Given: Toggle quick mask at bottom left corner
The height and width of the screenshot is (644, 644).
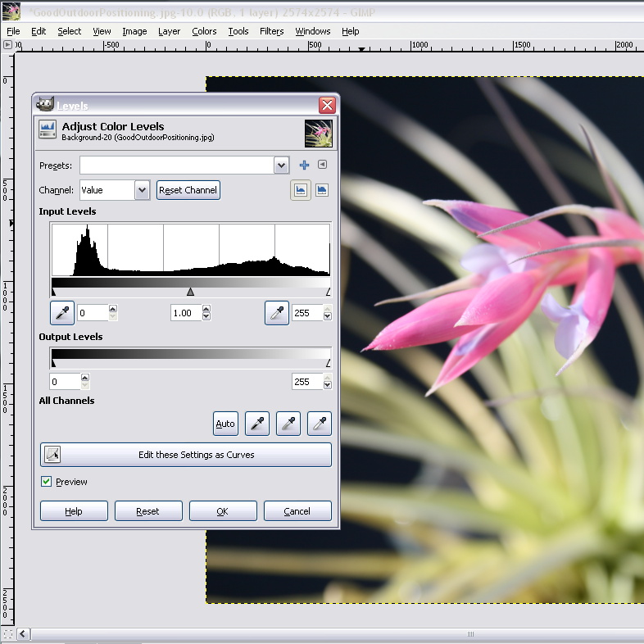Looking at the screenshot, I should click(7, 633).
